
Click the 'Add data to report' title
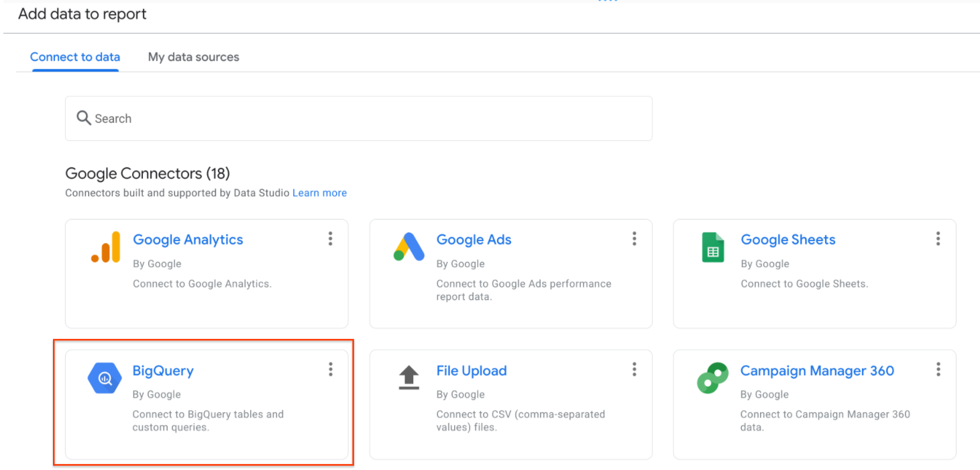(x=83, y=14)
